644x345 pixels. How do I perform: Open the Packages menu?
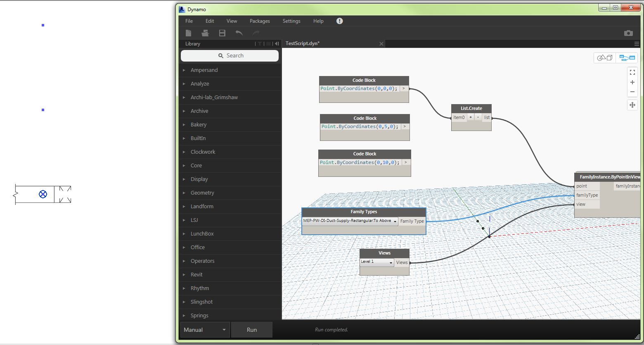click(260, 21)
